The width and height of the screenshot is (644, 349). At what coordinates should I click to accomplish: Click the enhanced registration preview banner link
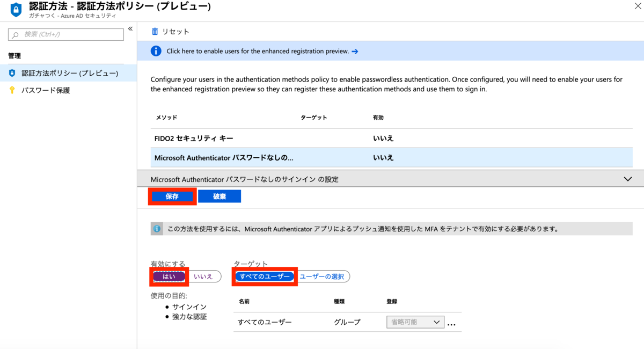click(x=258, y=52)
